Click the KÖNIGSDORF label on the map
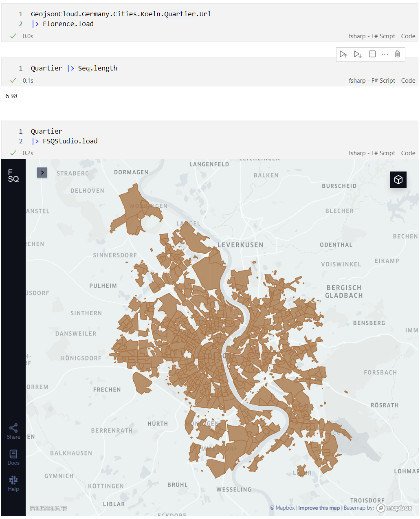Screen dimensions: 420x519 (81, 358)
